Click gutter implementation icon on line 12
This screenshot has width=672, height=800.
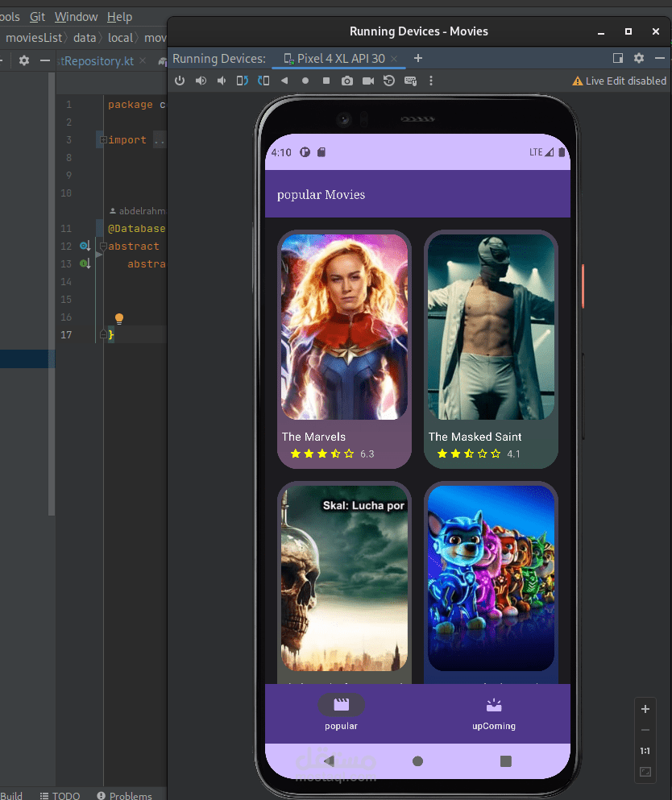[x=85, y=247]
